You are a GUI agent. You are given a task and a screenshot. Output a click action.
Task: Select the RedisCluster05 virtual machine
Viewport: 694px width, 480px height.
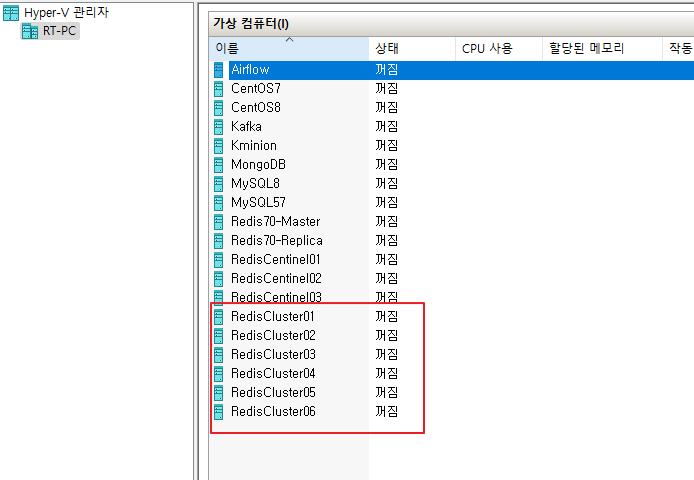click(x=273, y=393)
